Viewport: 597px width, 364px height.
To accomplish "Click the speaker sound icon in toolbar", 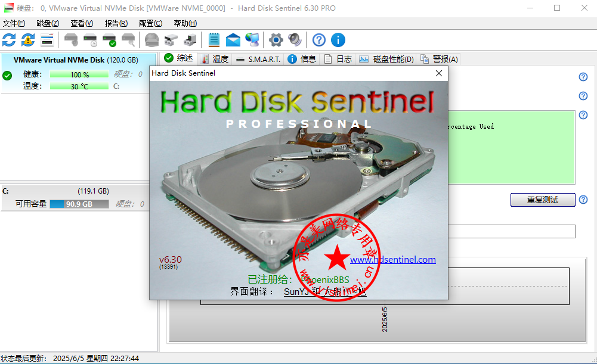I will [x=295, y=40].
